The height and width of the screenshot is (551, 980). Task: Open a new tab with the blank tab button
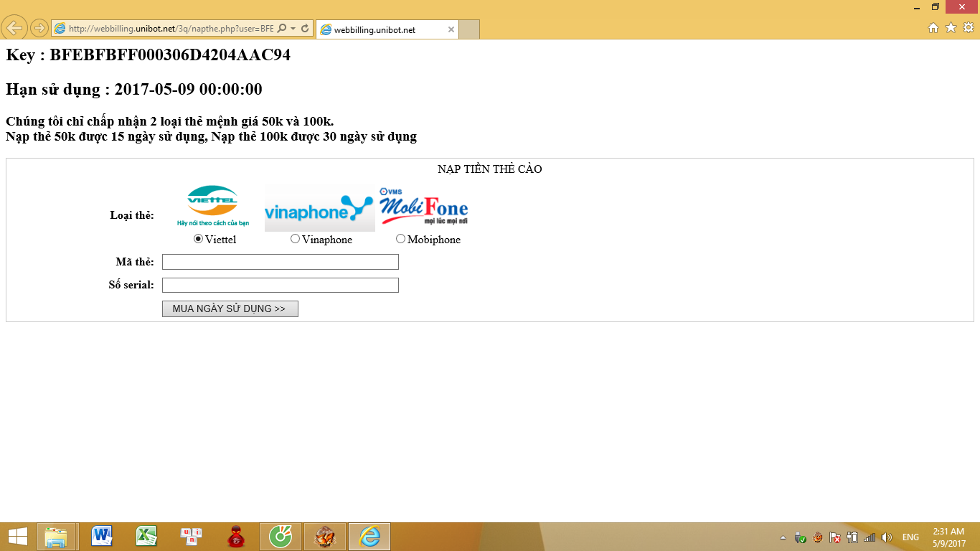coord(468,29)
